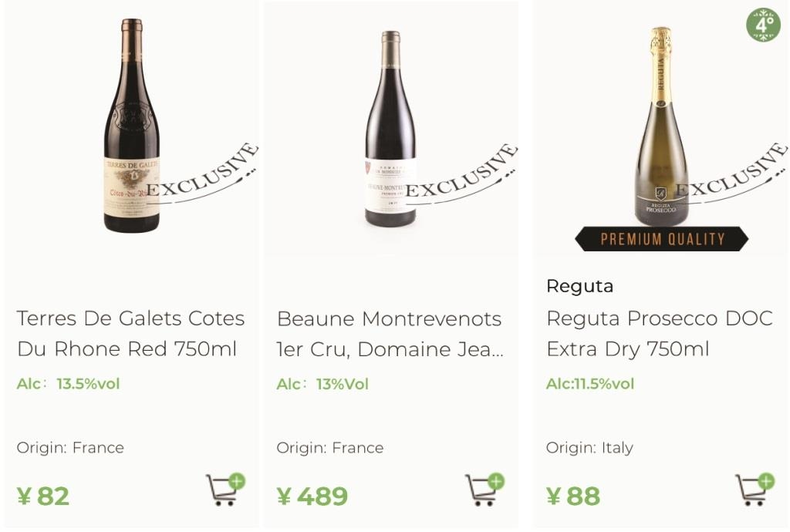Click Alc: 13.5%vol text
Image resolution: width=790 pixels, height=532 pixels.
pyautogui.click(x=68, y=384)
